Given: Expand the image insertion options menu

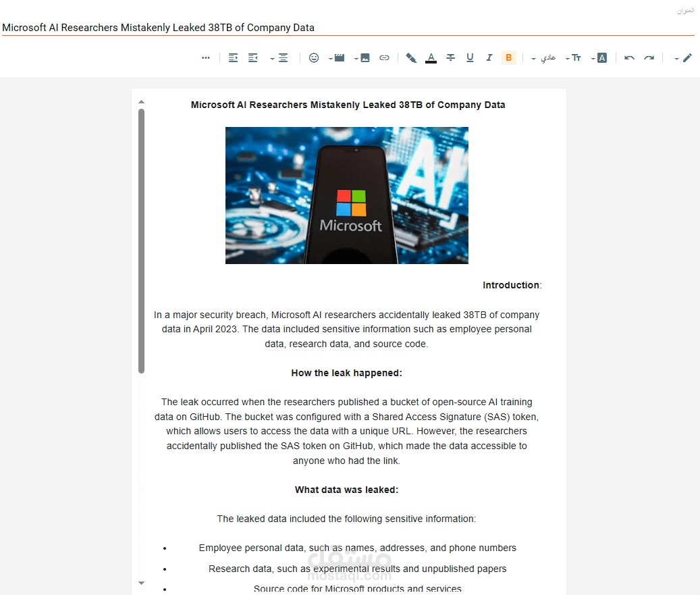Looking at the screenshot, I should [x=355, y=57].
